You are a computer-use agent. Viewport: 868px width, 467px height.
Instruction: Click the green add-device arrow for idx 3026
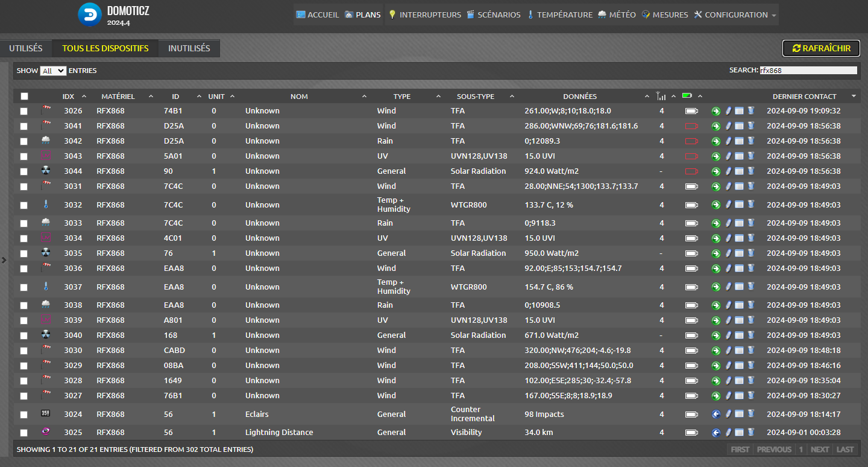(715, 111)
